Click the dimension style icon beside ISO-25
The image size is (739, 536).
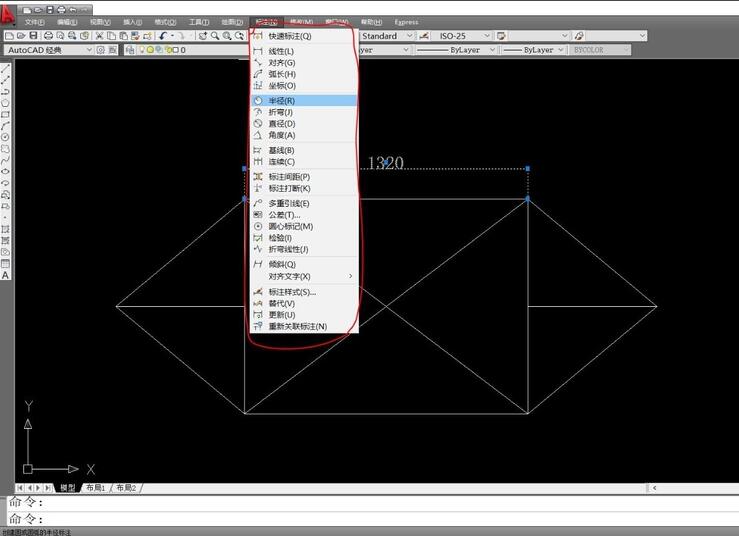click(x=424, y=36)
